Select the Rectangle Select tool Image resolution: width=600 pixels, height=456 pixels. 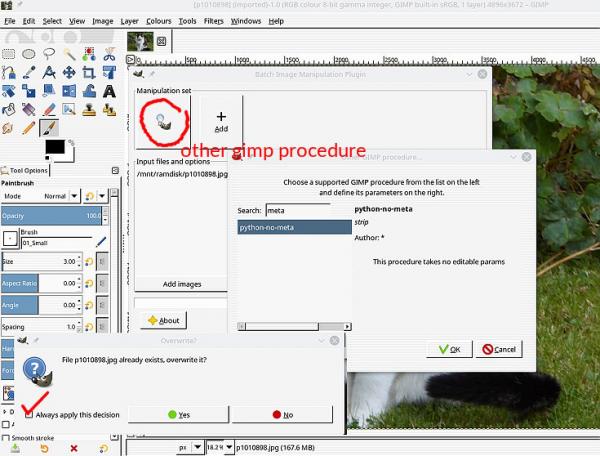(9, 54)
